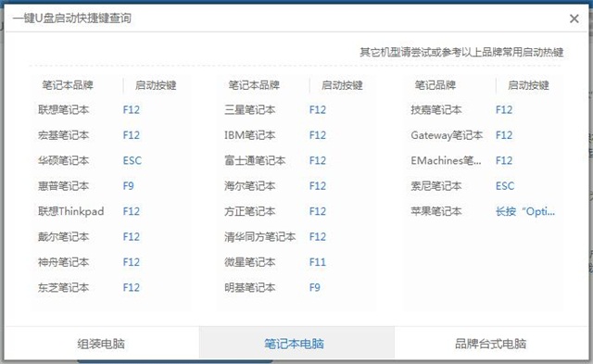The height and width of the screenshot is (364, 593).
Task: Click the 方正笔记本 entry
Action: click(x=249, y=211)
